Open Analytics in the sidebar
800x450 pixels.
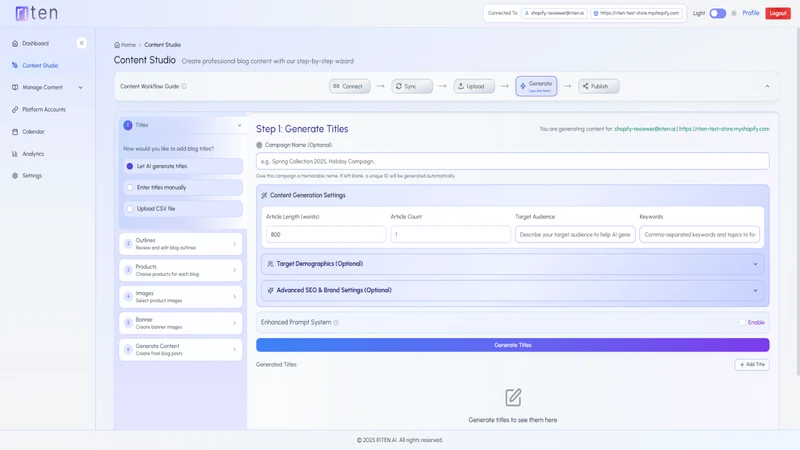(33, 154)
